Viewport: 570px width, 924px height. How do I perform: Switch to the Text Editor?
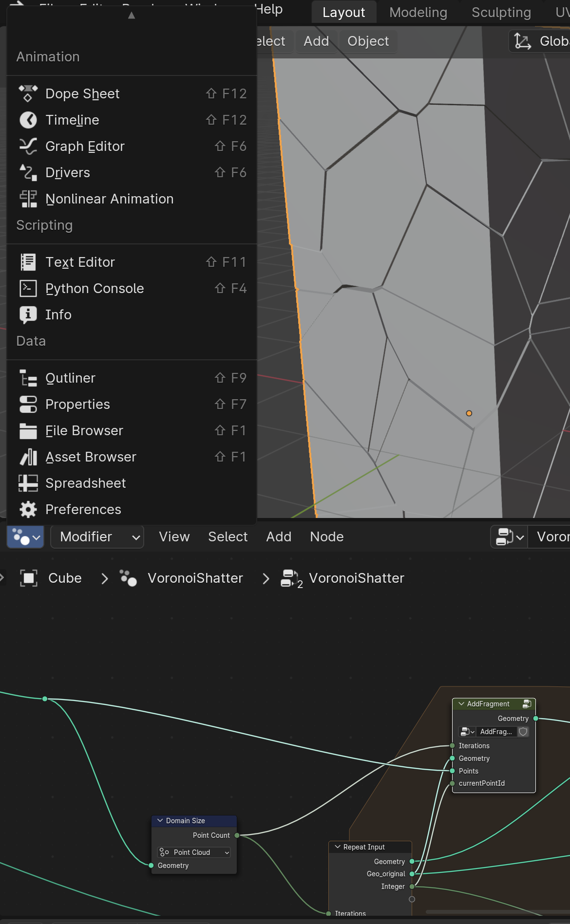[132, 262]
